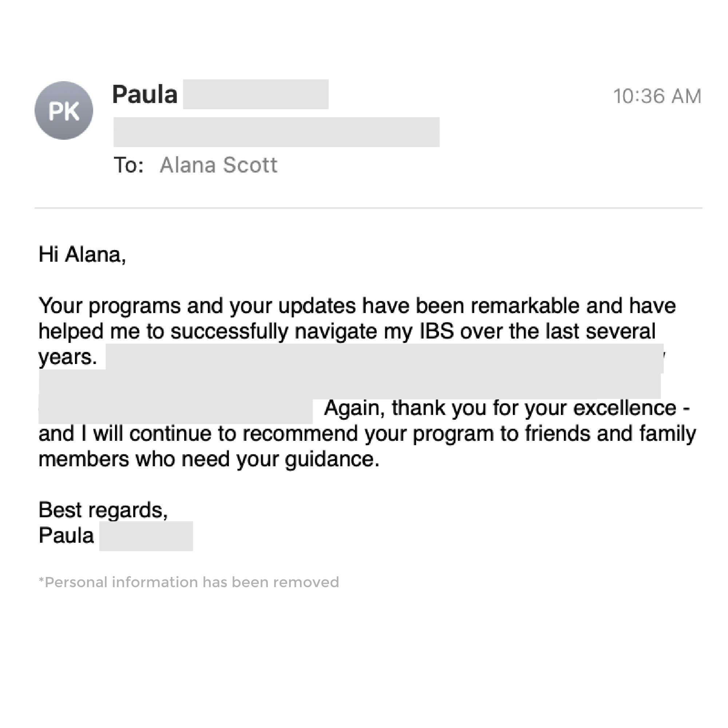Click the word "years." in the body
Viewport: 728px width, 728px height.
68,357
